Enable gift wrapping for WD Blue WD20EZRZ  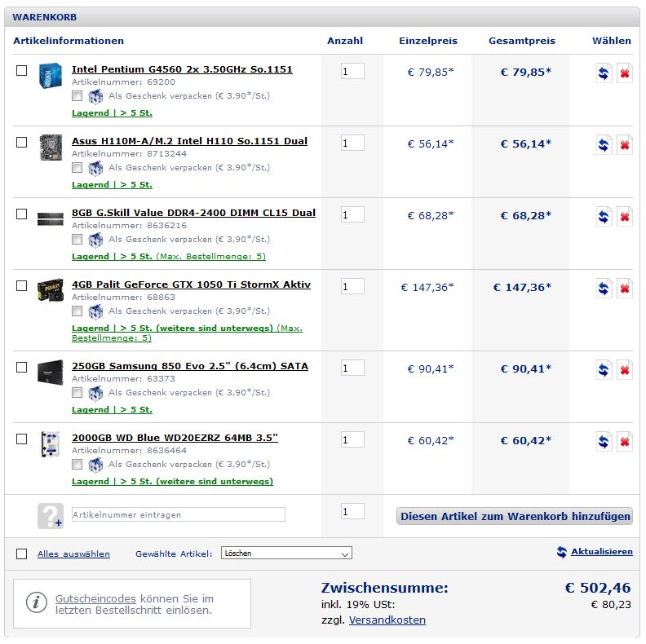[77, 464]
